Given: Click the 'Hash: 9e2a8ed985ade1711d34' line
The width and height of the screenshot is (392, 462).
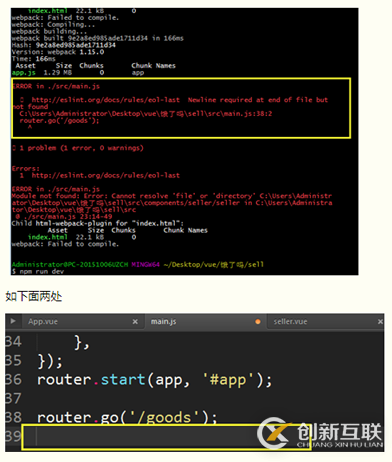Looking at the screenshot, I should click(64, 45).
